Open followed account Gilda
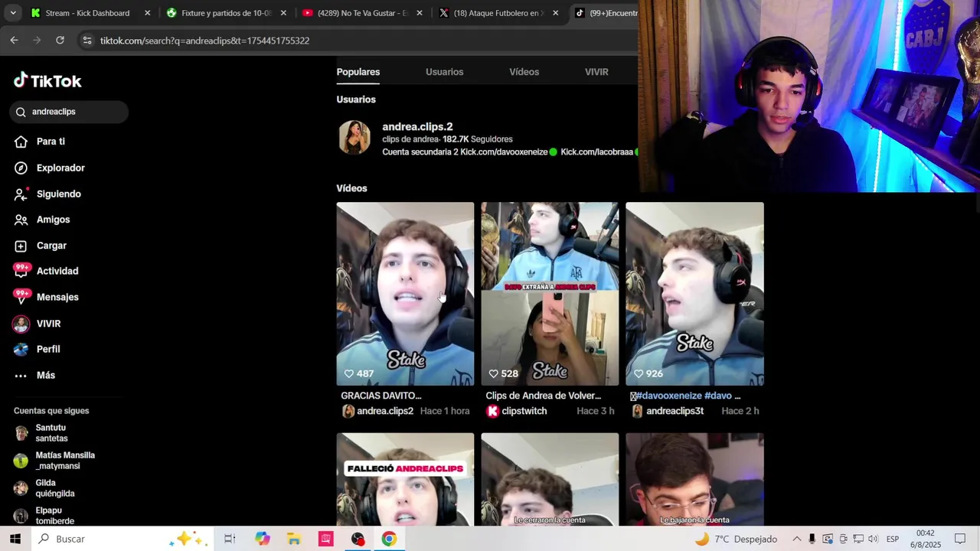 pos(55,488)
